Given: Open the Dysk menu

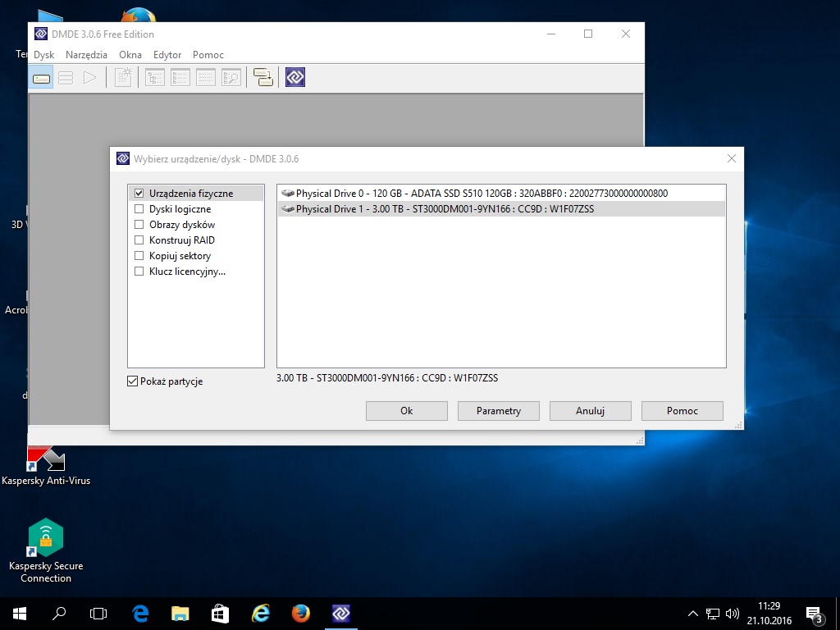Looking at the screenshot, I should 44,55.
